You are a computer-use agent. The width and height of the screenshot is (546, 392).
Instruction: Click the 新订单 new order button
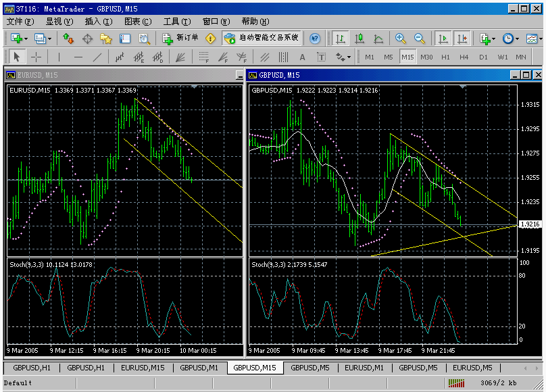tap(180, 39)
